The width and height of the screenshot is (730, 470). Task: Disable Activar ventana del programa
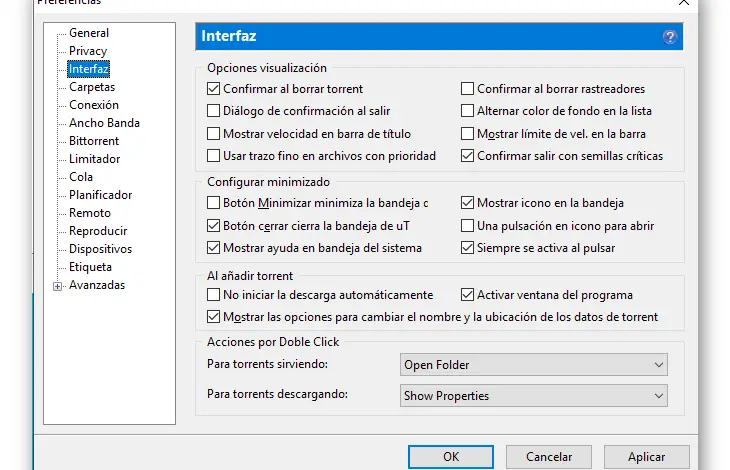point(467,295)
